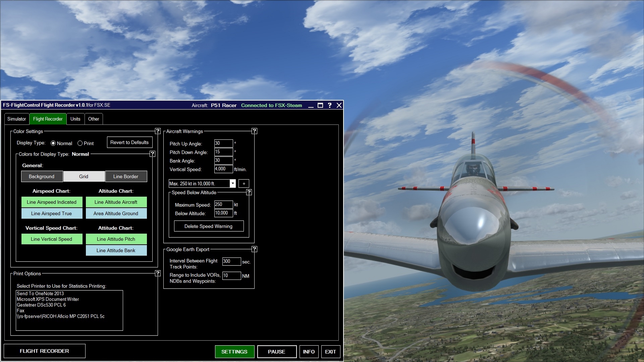Click the Line Airspeed Indicated swatch

pos(51,202)
